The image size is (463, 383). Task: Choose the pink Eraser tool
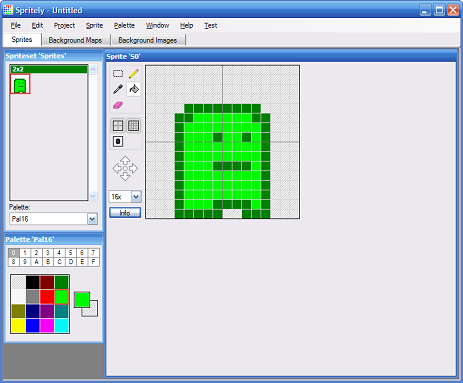click(118, 105)
